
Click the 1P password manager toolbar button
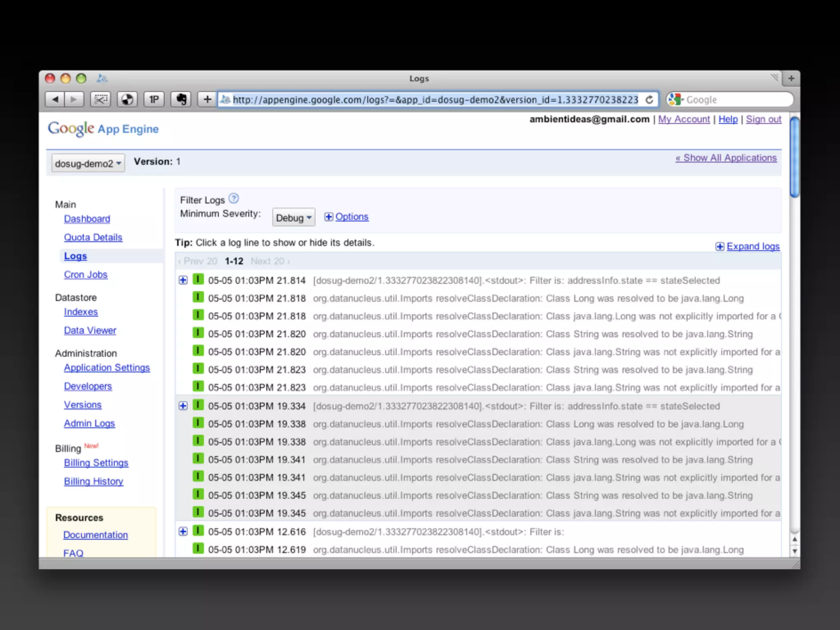click(x=154, y=99)
